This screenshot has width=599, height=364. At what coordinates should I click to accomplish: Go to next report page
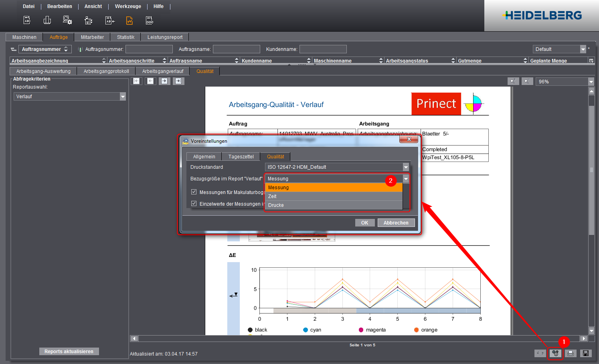coord(164,81)
